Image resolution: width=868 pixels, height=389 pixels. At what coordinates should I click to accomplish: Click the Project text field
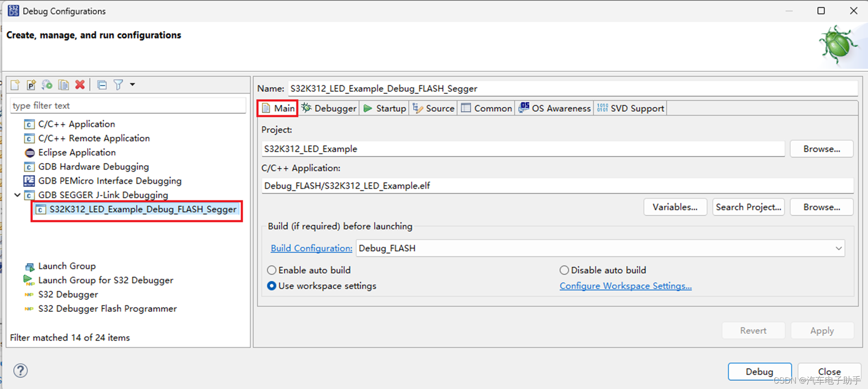pyautogui.click(x=523, y=149)
